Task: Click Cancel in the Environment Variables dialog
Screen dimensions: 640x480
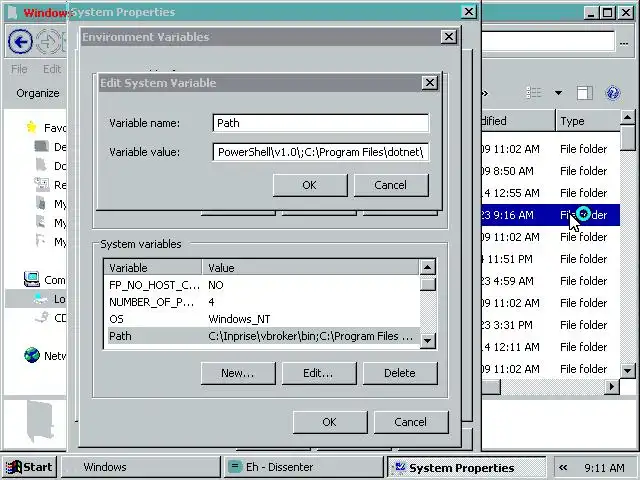Action: click(x=411, y=422)
